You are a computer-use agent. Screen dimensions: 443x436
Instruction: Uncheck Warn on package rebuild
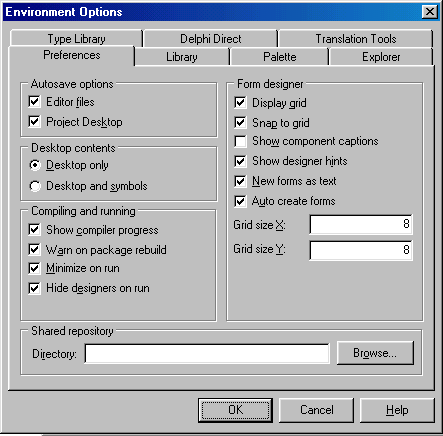35,250
